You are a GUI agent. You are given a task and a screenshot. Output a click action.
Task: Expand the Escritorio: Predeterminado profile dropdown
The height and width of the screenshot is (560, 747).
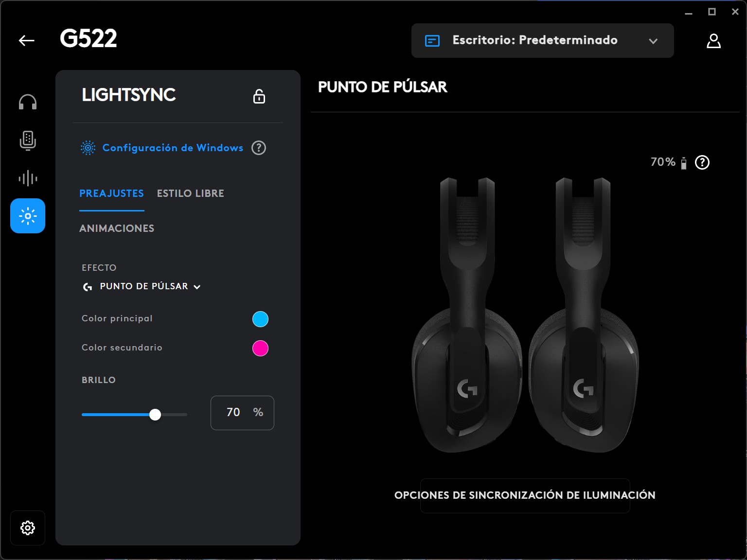pyautogui.click(x=543, y=41)
